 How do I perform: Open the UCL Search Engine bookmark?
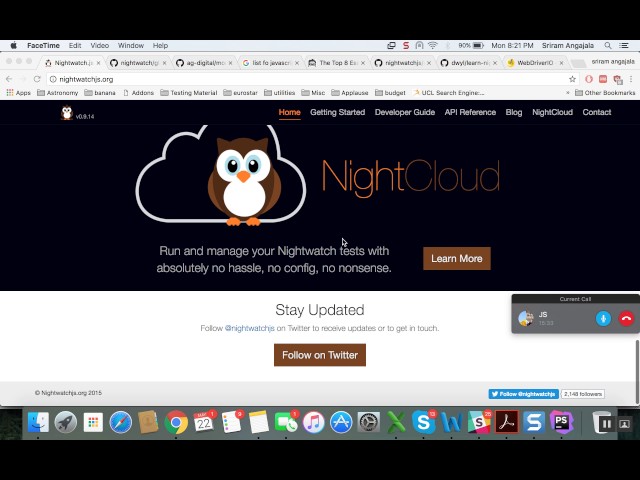tap(448, 93)
